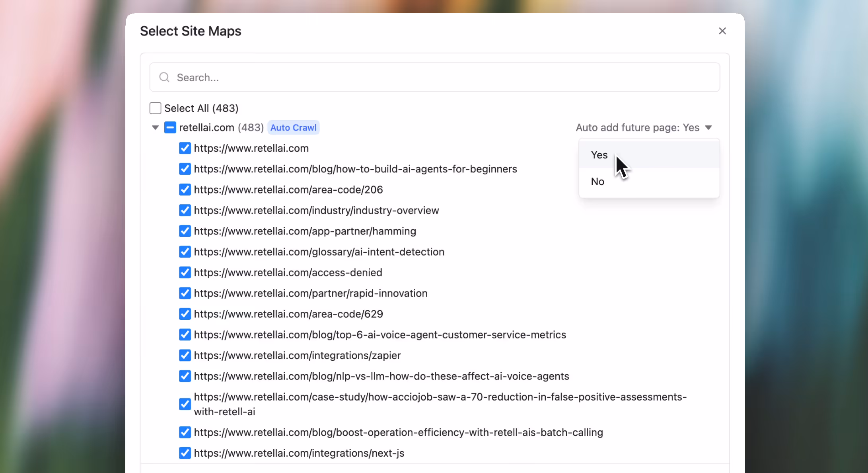Open the Auto add future page selector
The height and width of the screenshot is (473, 868).
click(x=637, y=127)
